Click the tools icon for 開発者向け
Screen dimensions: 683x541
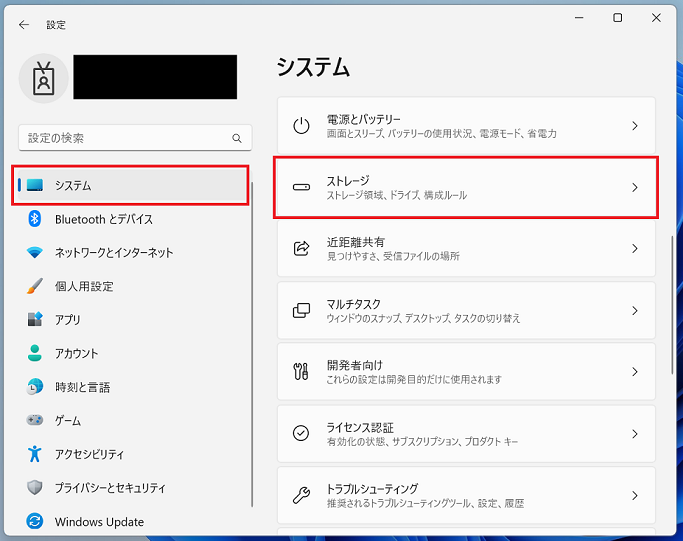(x=301, y=372)
